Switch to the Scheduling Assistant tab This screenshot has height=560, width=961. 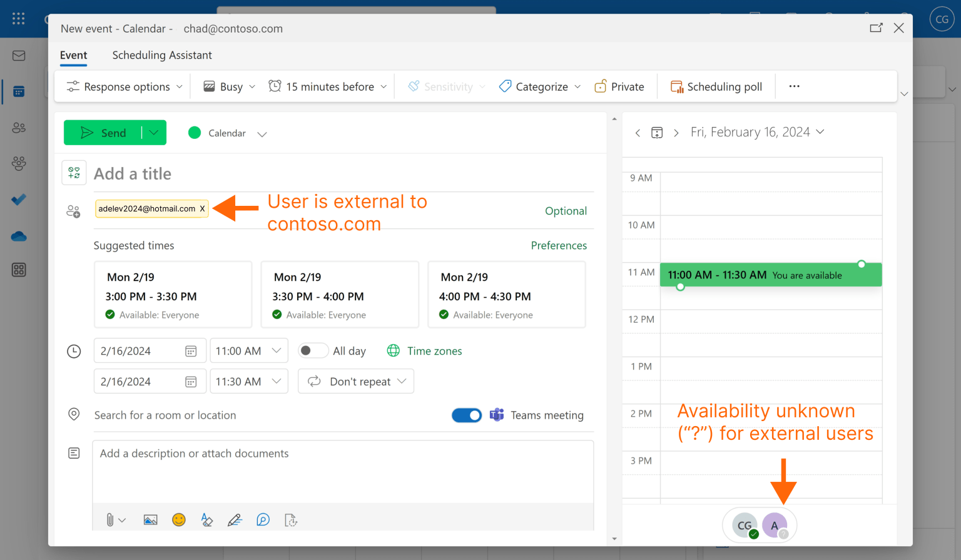coord(162,55)
